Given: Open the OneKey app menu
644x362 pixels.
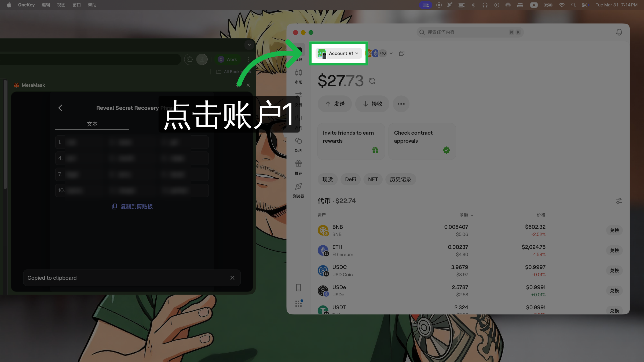Looking at the screenshot, I should tap(26, 5).
